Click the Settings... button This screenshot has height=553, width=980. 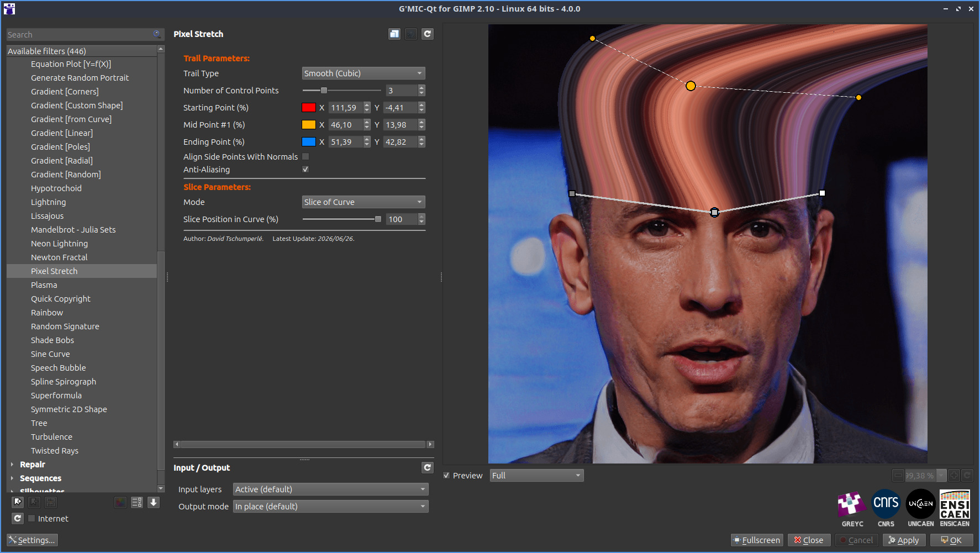33,540
